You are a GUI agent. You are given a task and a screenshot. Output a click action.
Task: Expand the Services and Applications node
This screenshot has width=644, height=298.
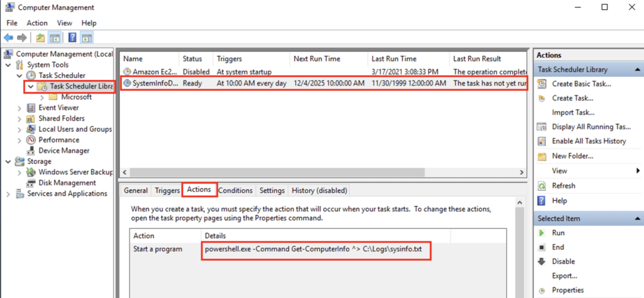click(8, 194)
